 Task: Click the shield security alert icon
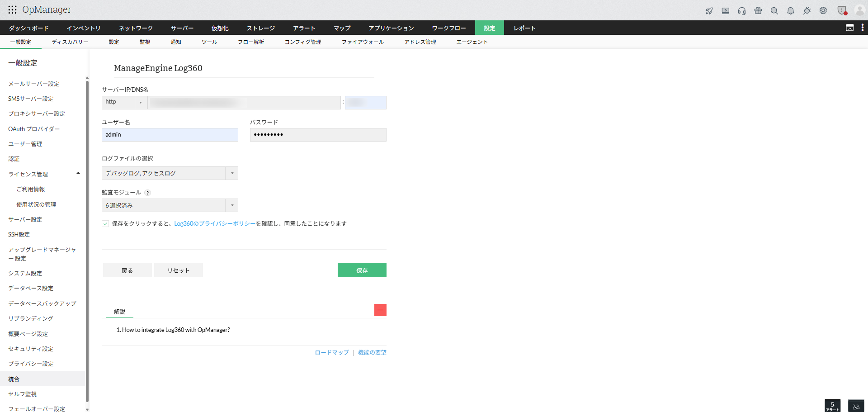[x=842, y=10]
